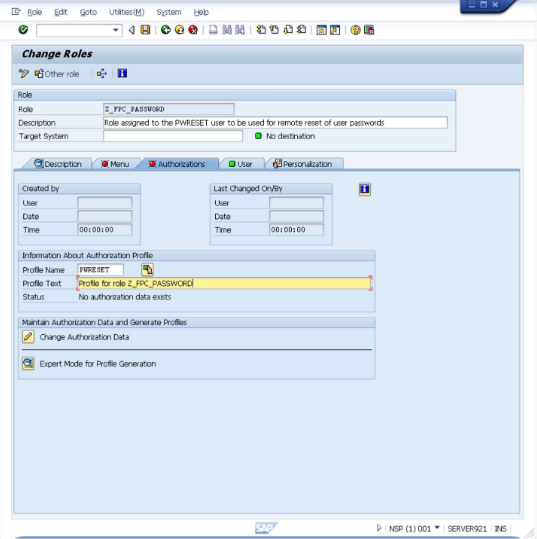Click the Propose Profile Name icon

click(x=147, y=270)
